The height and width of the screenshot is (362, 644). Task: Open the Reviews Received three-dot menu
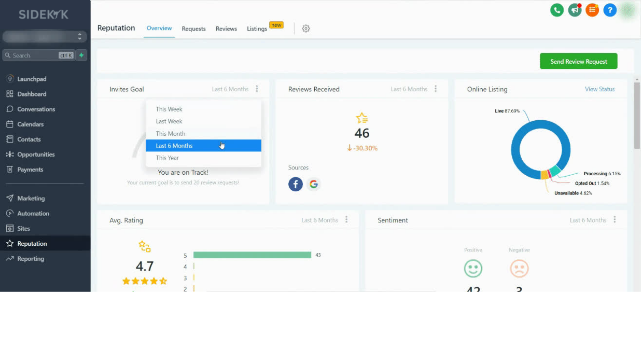pos(436,89)
